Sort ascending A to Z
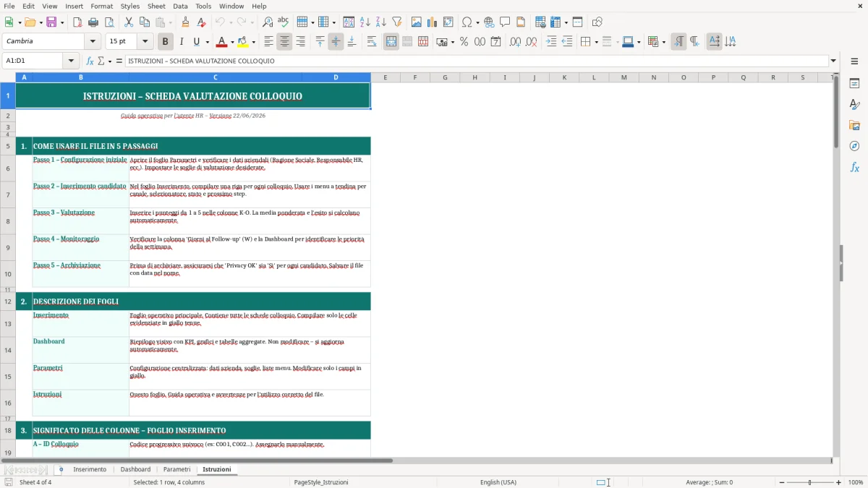This screenshot has height=488, width=868. (365, 22)
